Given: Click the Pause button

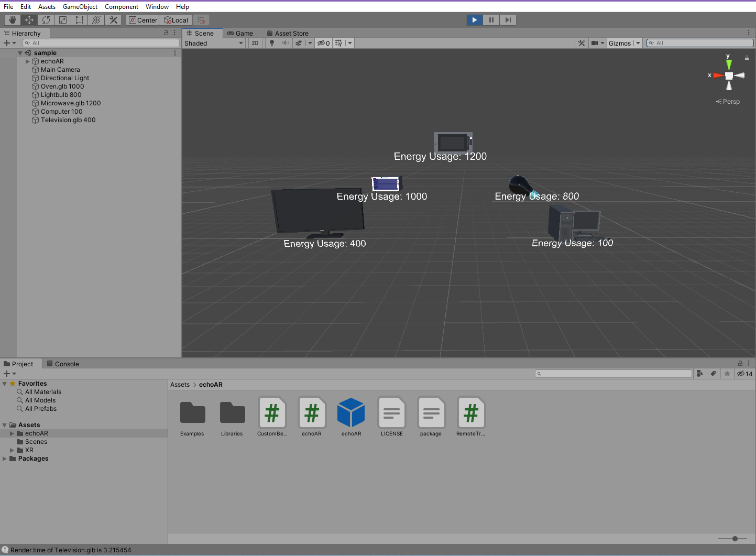Looking at the screenshot, I should tap(491, 20).
